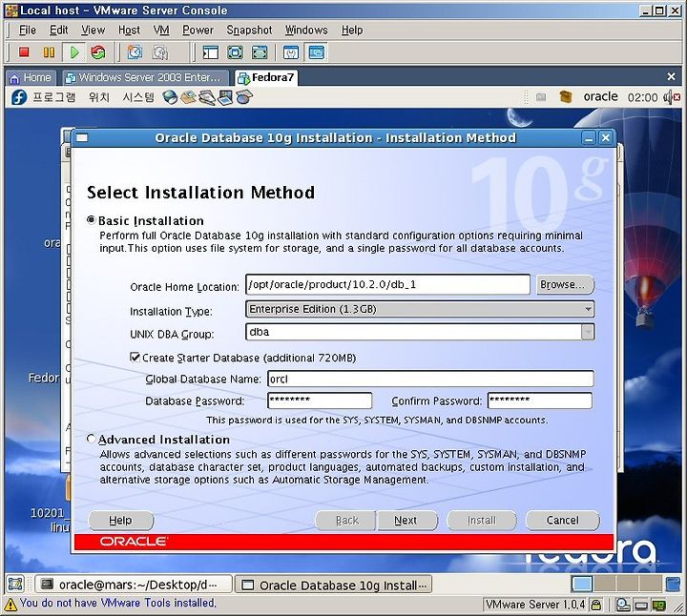687x616 pixels.
Task: Close the Fedora7 tab with X
Action: (671, 77)
